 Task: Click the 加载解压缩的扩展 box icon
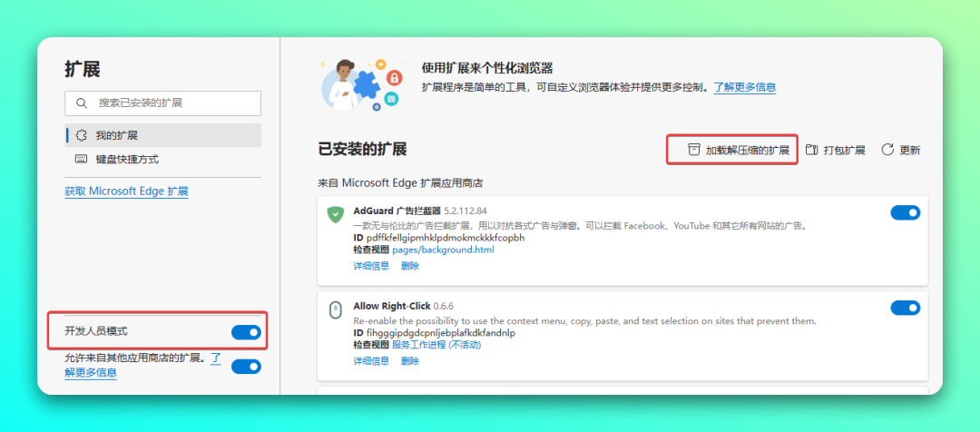[693, 150]
